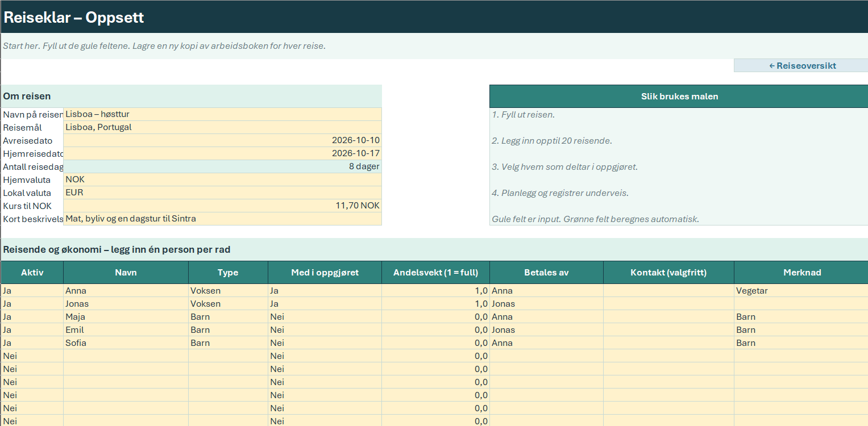
Task: Open the ← Reiseoversikt link
Action: pyautogui.click(x=801, y=65)
